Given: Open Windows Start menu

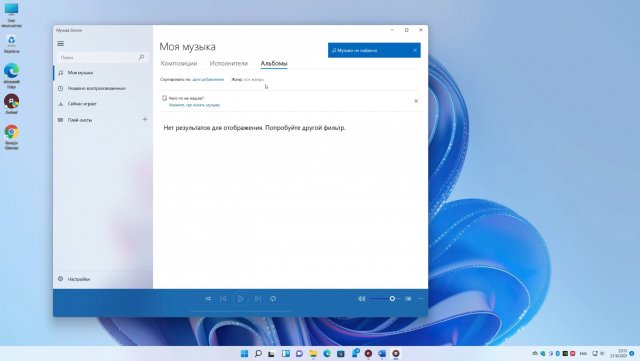Looking at the screenshot, I should pyautogui.click(x=244, y=354).
